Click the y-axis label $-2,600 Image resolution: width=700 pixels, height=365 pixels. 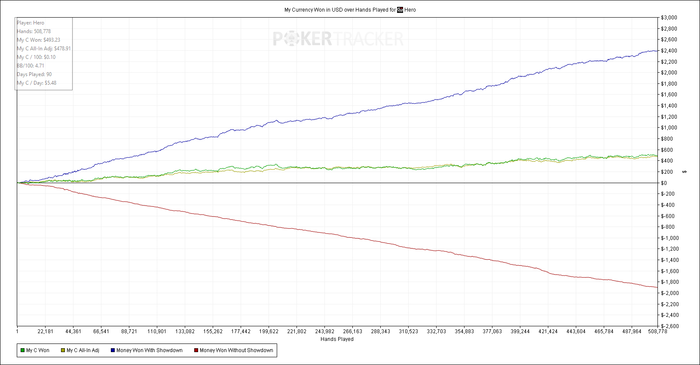coord(670,326)
